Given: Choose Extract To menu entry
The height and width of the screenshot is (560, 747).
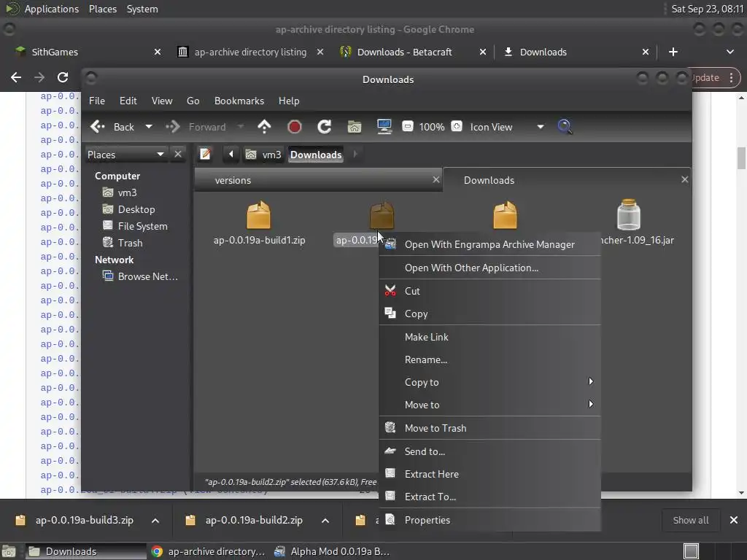Looking at the screenshot, I should click(489, 497).
